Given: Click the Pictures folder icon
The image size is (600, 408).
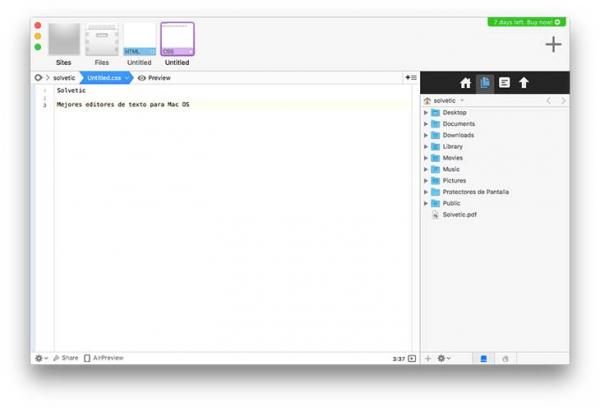Looking at the screenshot, I should click(435, 181).
